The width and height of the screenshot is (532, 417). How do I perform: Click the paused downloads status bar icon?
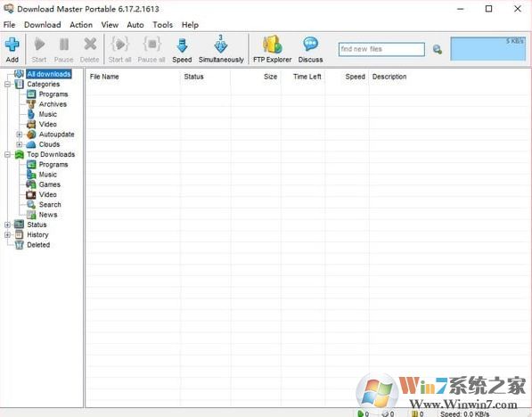(x=414, y=413)
